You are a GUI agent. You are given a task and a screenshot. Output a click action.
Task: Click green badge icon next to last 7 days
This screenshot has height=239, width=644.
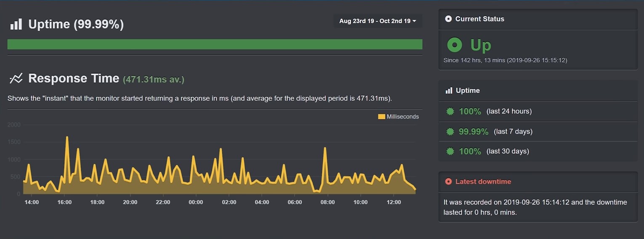coord(450,132)
